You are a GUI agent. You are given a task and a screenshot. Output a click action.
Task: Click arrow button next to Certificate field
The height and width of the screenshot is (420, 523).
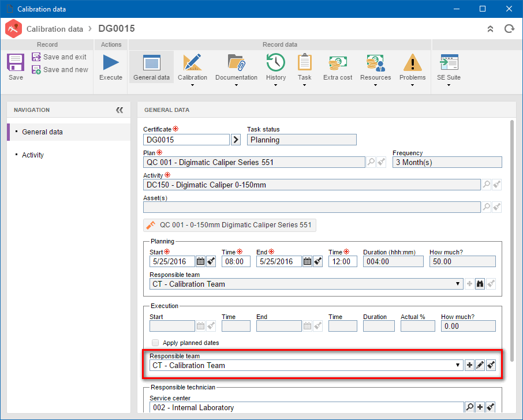236,140
